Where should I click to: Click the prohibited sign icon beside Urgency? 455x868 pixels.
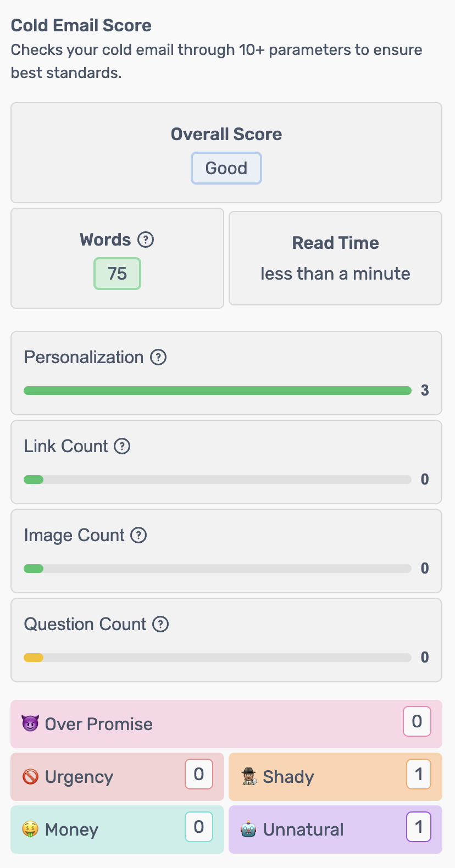(30, 777)
